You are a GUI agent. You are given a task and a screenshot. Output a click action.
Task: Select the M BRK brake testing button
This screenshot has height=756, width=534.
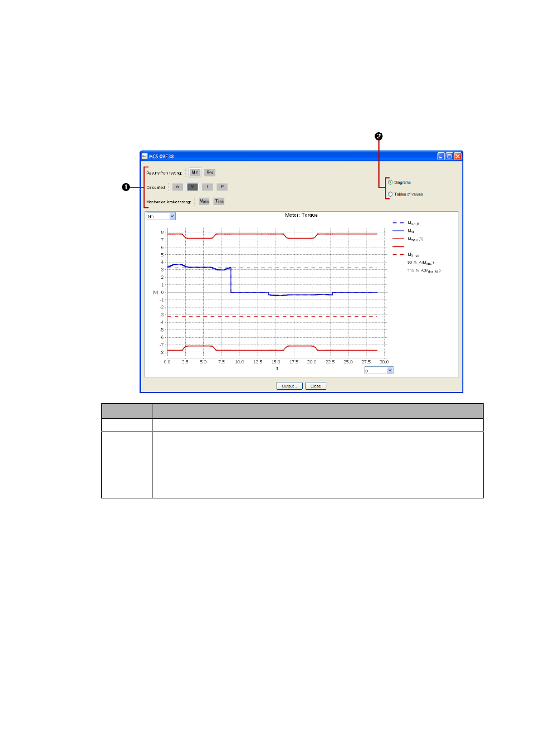pos(204,202)
